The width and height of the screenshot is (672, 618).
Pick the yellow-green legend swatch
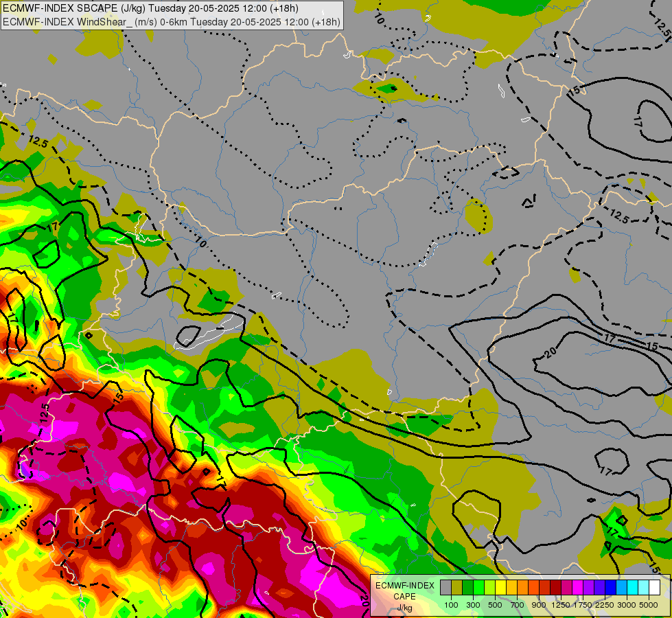pyautogui.click(x=490, y=588)
